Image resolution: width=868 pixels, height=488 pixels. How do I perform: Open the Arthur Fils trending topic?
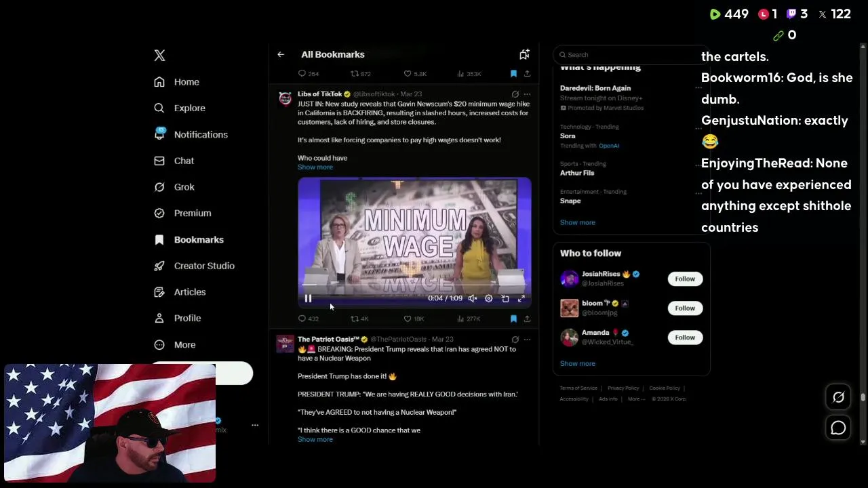pos(577,173)
